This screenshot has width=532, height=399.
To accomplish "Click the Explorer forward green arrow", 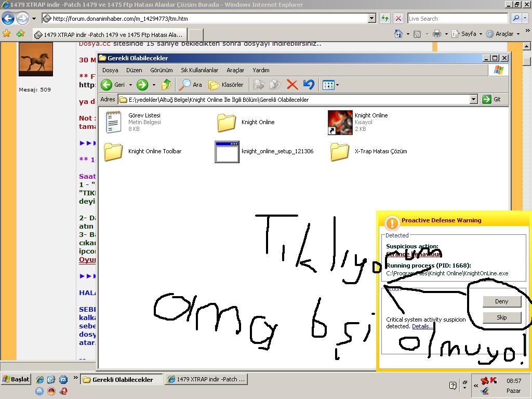I will pyautogui.click(x=142, y=85).
